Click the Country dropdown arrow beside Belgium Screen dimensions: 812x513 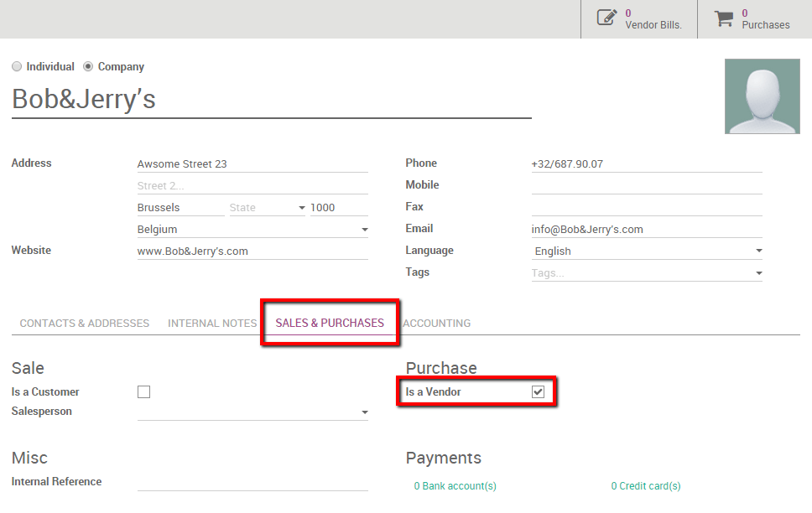pos(364,229)
